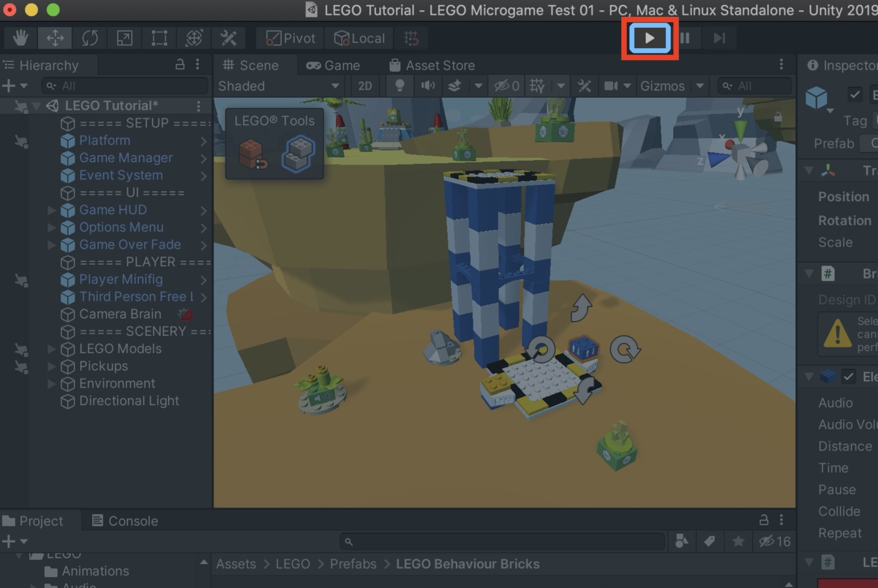Click the Gizmos button
Image resolution: width=878 pixels, height=588 pixels.
point(663,86)
